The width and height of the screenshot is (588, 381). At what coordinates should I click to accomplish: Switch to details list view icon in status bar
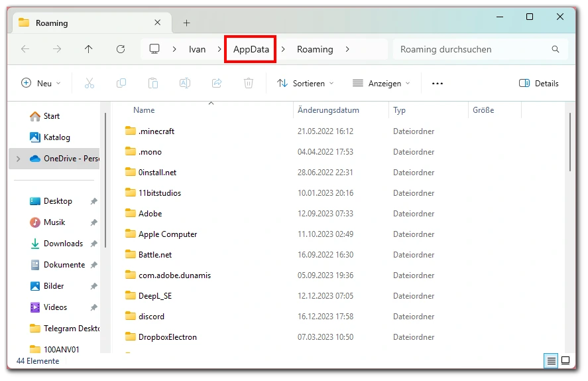(552, 361)
